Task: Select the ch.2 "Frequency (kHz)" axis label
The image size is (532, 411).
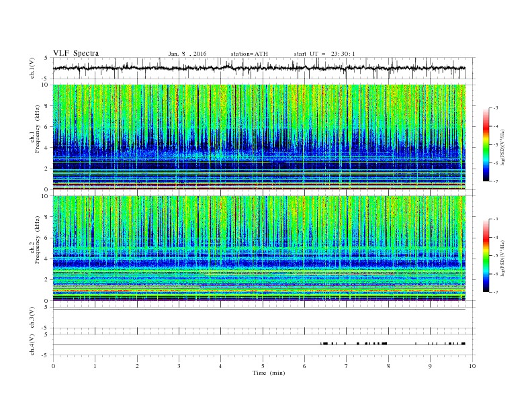Action: [38, 240]
